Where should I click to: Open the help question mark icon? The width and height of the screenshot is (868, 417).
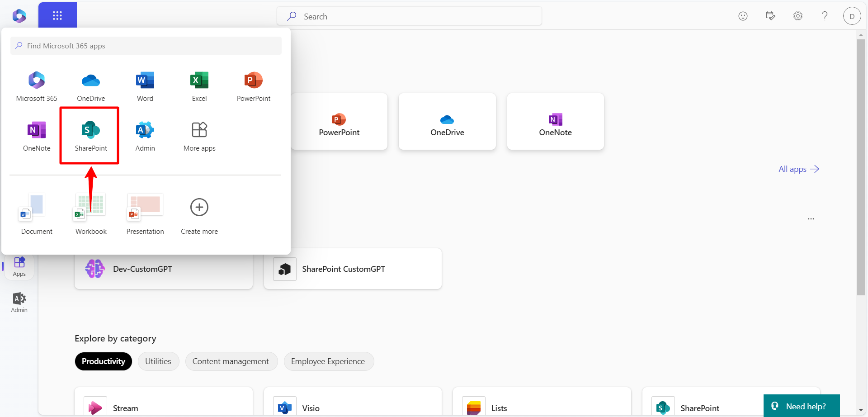tap(825, 16)
